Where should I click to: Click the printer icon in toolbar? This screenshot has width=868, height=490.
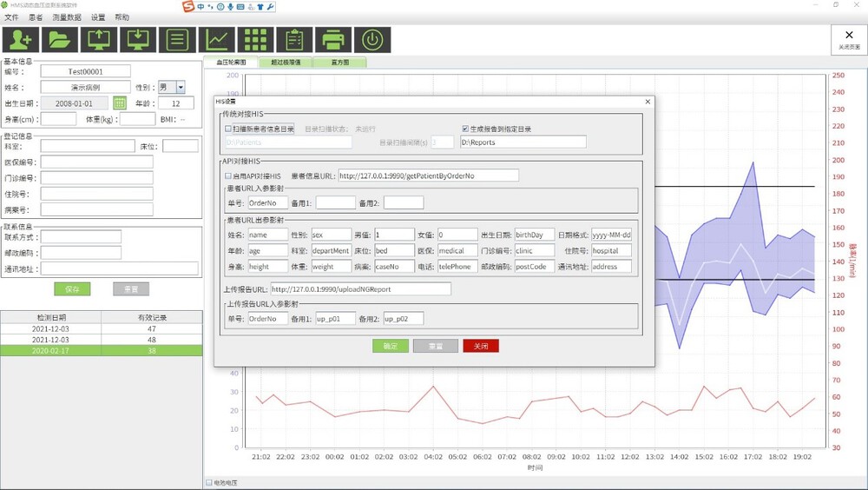coord(333,40)
